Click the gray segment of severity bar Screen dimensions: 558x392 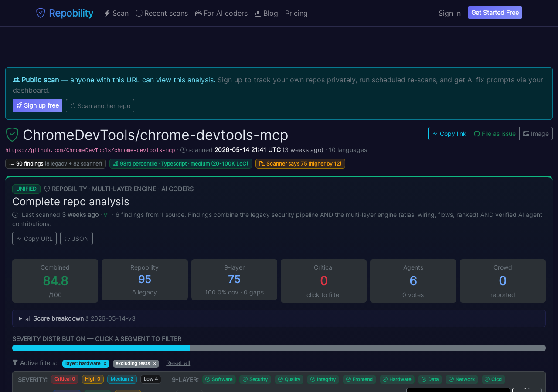tap(368, 348)
